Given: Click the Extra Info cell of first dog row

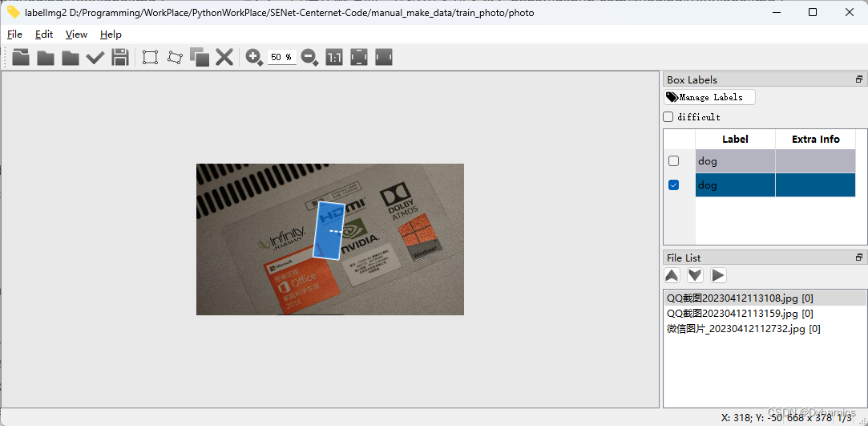Looking at the screenshot, I should pyautogui.click(x=815, y=161).
